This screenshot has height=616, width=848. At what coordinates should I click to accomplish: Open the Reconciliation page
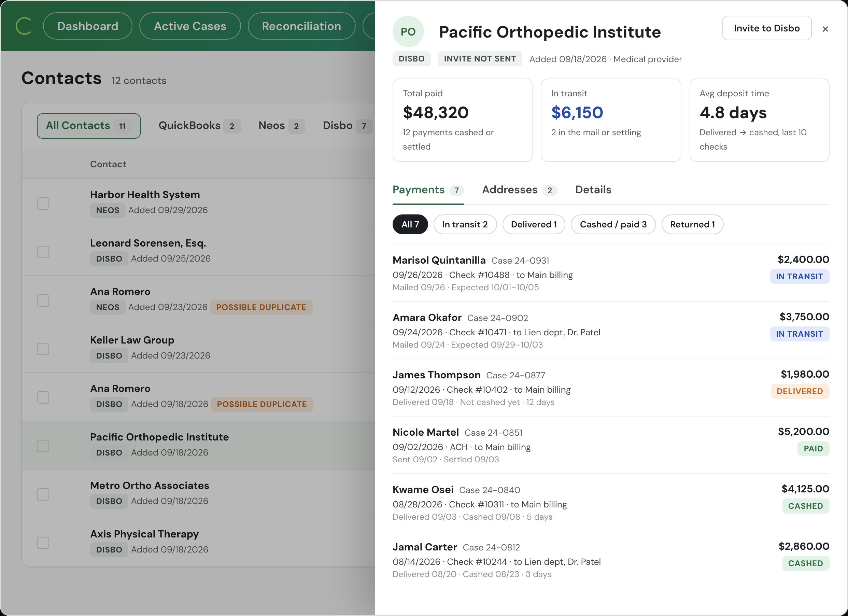(301, 26)
